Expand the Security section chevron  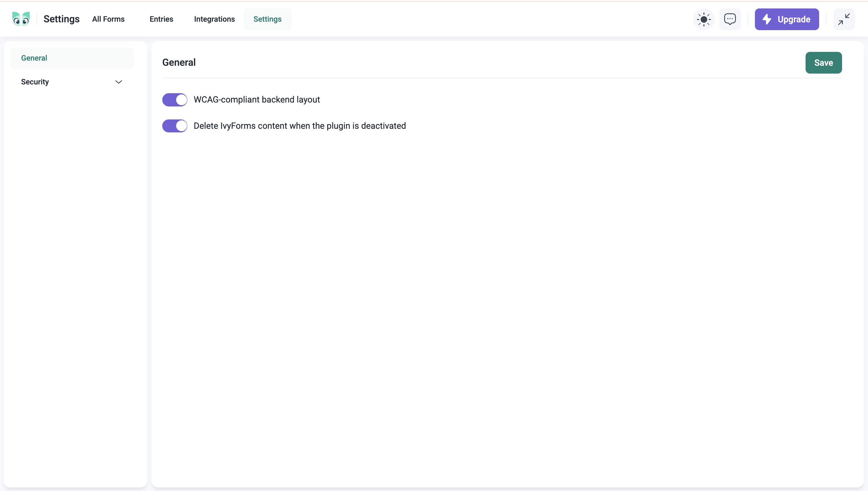click(119, 82)
